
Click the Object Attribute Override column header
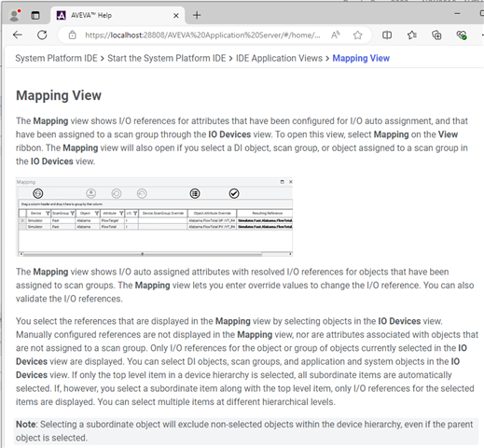[212, 213]
